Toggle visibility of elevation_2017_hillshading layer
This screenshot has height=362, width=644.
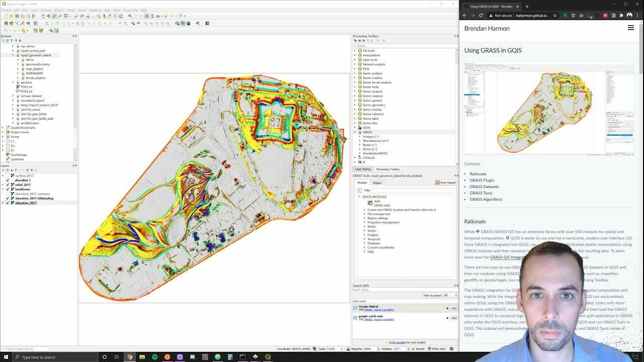pos(8,199)
